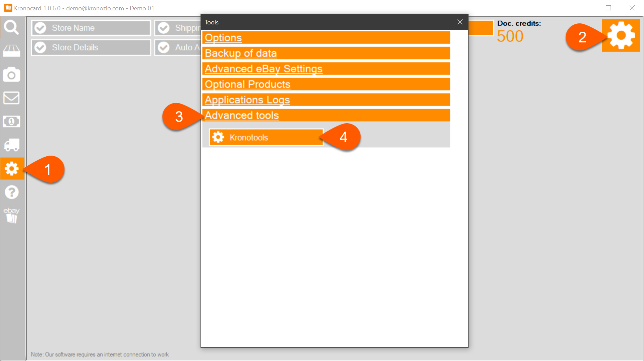Screen dimensions: 644x361
Task: Select the Dollar/Billing icon in sidebar
Action: (11, 122)
